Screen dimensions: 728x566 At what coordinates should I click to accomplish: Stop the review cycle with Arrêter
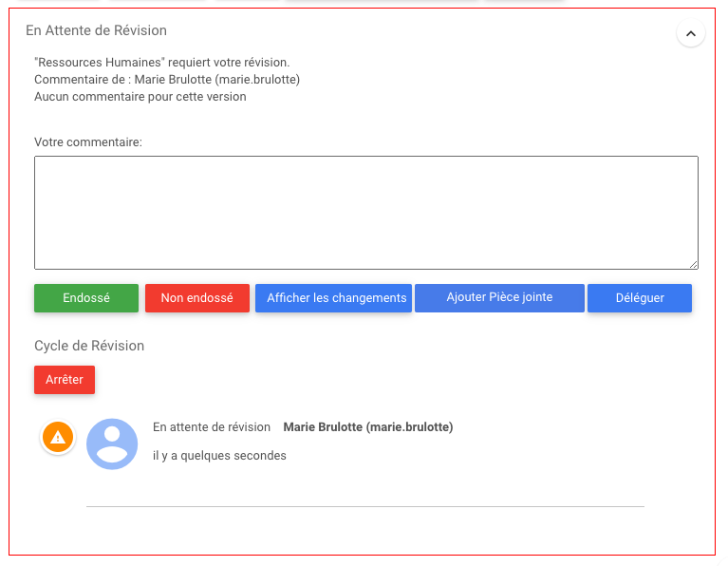tap(65, 380)
